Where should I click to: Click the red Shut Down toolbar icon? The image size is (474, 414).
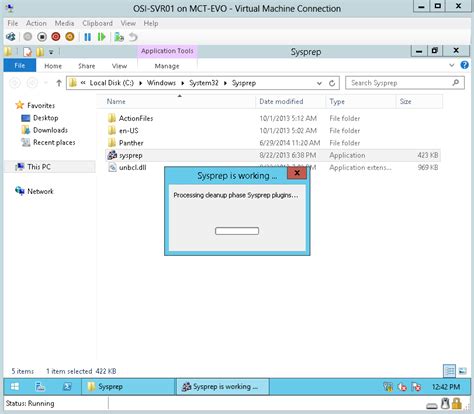click(x=56, y=37)
